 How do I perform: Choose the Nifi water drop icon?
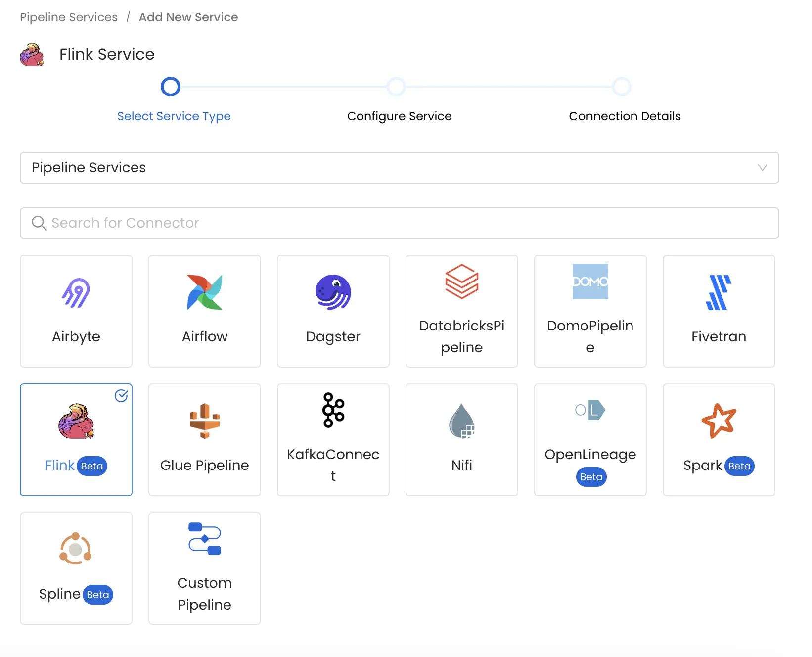pos(461,421)
